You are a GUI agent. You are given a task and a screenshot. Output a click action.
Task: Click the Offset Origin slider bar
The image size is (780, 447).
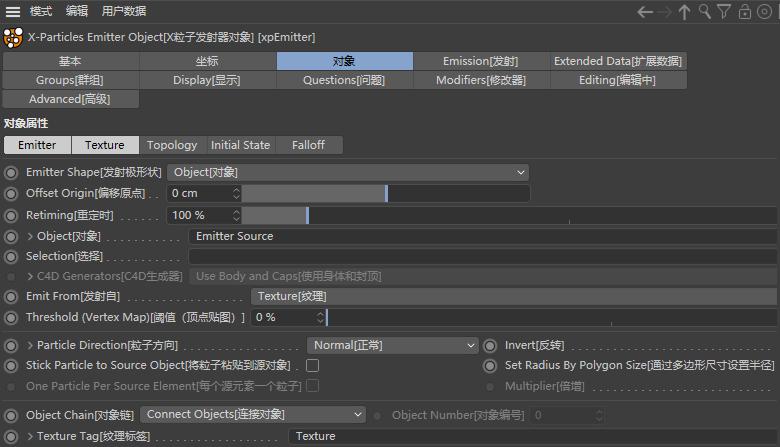386,193
